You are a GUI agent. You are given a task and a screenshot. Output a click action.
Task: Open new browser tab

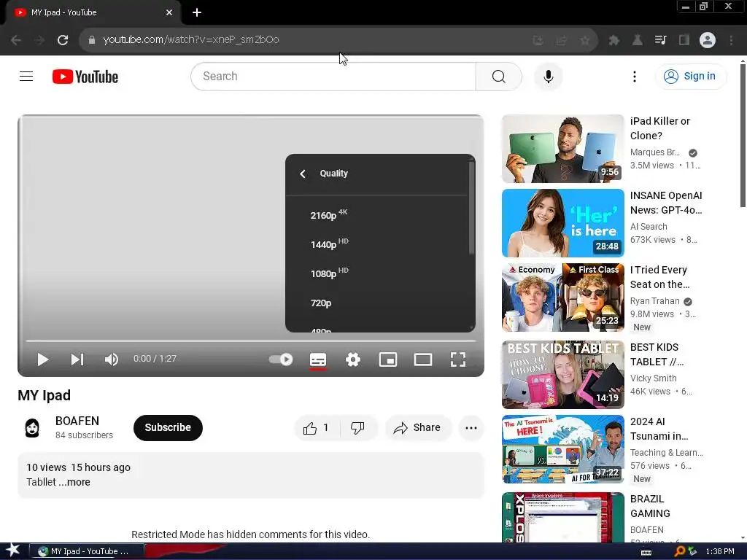click(x=197, y=12)
